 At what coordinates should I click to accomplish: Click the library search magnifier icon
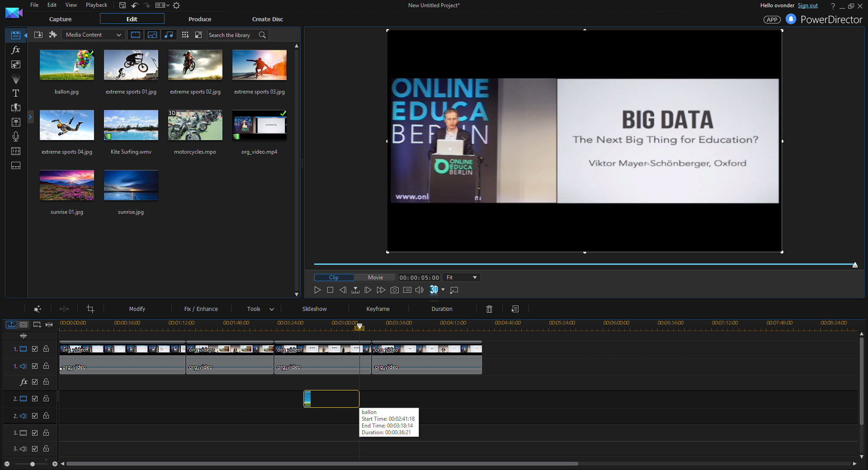tap(262, 35)
